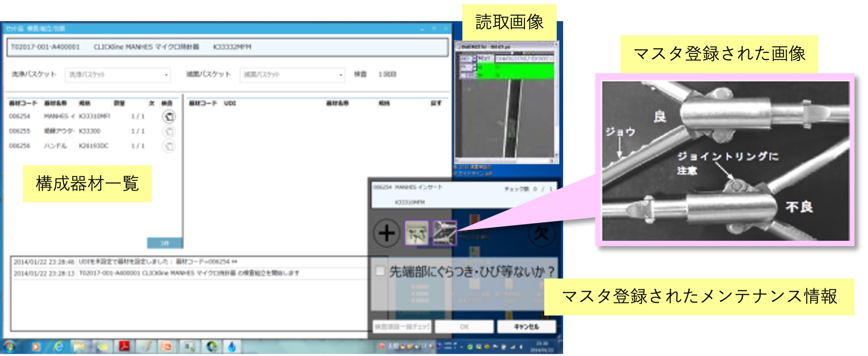Open the second black-and-white master image thumbnail

445,233
